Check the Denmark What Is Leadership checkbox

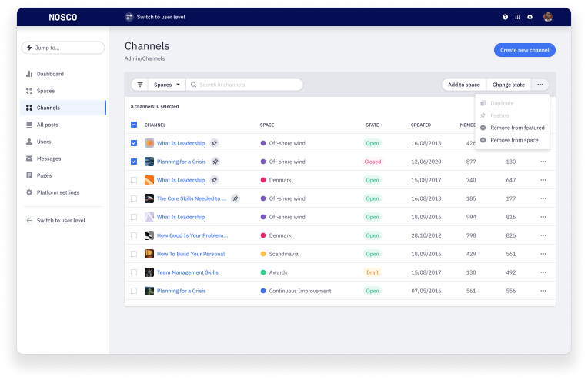134,180
